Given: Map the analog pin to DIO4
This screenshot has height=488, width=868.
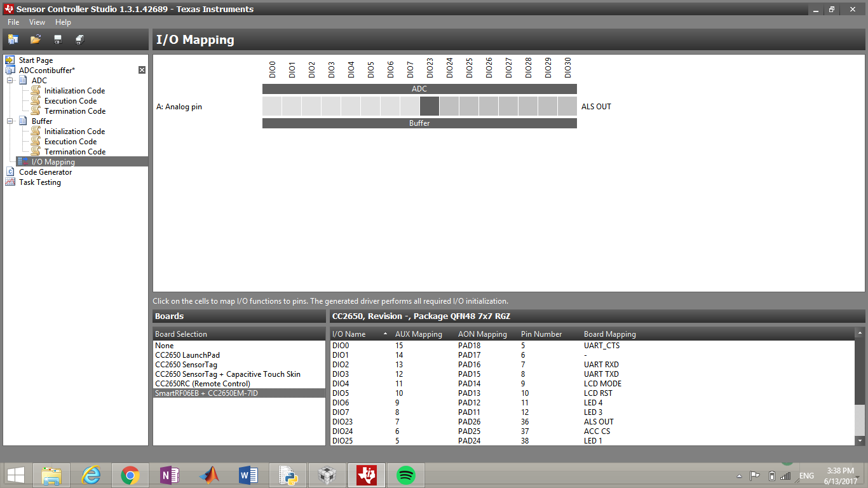Looking at the screenshot, I should [351, 106].
